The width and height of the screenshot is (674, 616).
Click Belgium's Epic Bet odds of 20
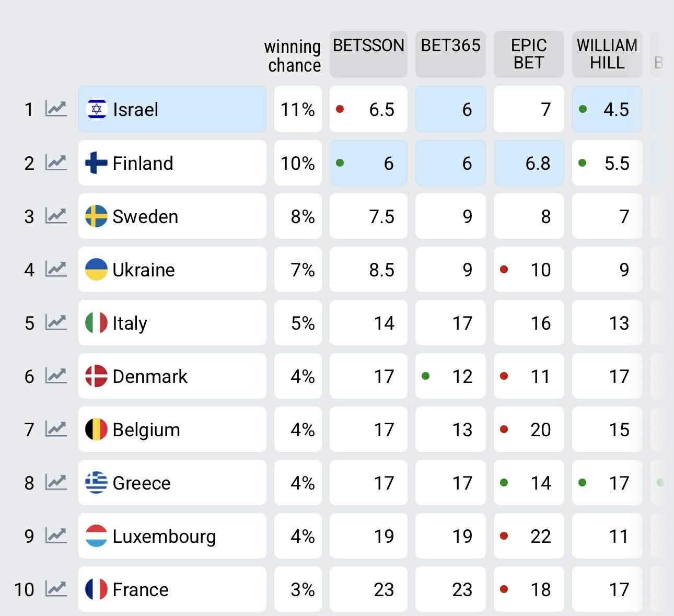pyautogui.click(x=529, y=429)
